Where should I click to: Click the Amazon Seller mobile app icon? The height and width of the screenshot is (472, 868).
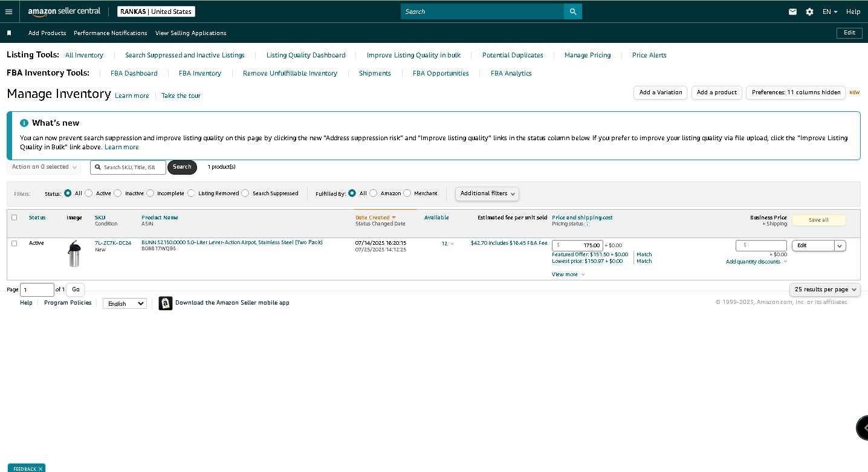(x=166, y=303)
